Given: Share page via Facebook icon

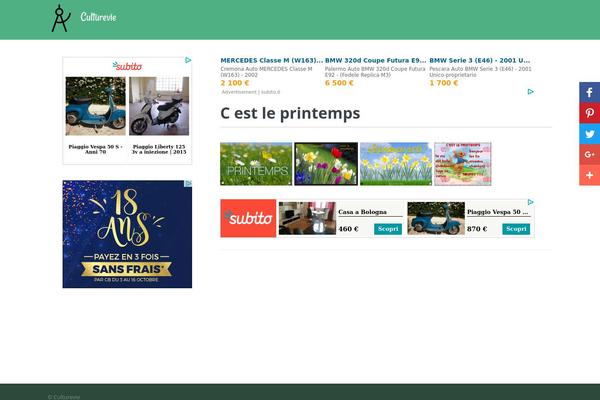Looking at the screenshot, I should click(x=589, y=92).
